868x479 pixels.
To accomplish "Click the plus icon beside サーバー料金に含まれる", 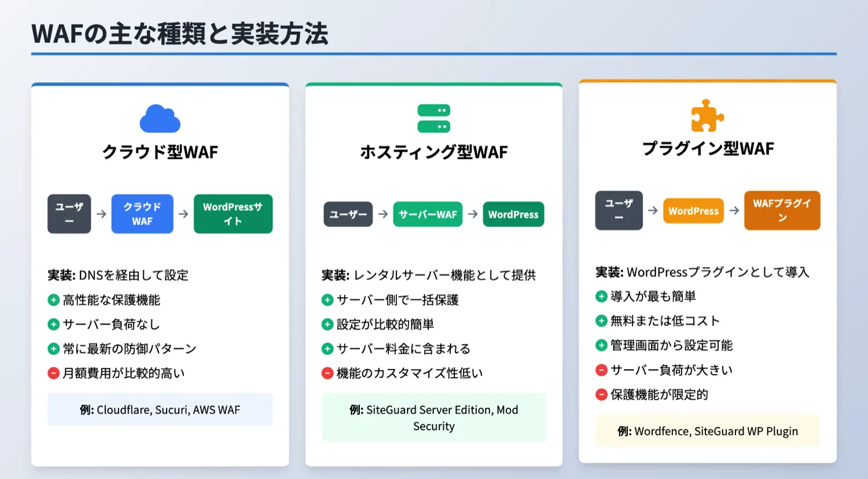I will 328,349.
